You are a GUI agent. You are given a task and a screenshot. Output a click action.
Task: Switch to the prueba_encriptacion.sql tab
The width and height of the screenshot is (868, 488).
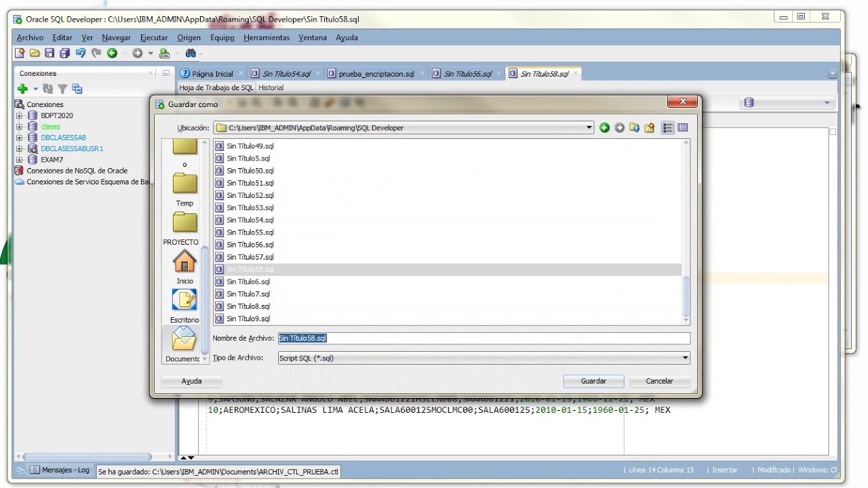pyautogui.click(x=376, y=74)
